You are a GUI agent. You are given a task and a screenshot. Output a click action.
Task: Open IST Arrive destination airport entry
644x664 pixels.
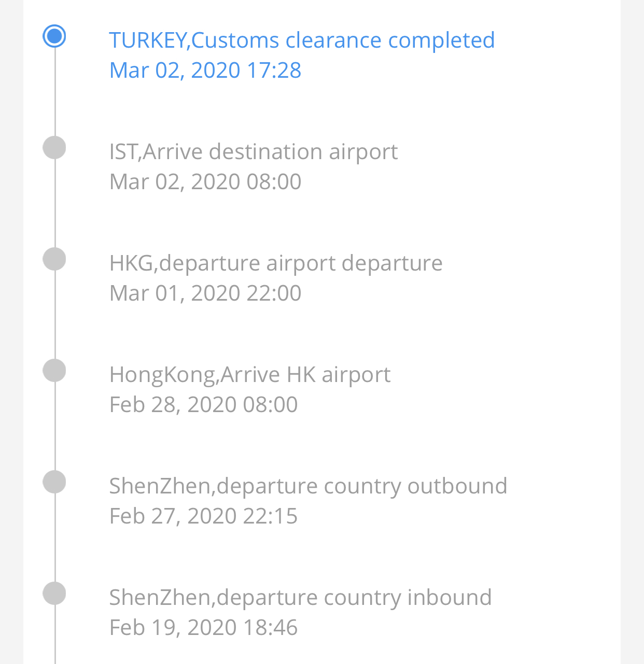click(x=254, y=152)
